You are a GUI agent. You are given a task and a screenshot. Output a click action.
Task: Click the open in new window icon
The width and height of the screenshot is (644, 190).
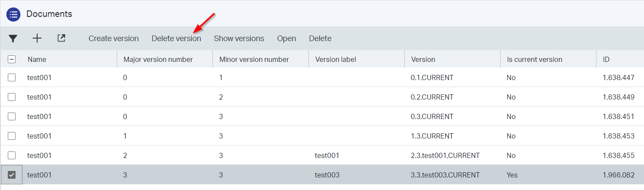click(x=61, y=39)
